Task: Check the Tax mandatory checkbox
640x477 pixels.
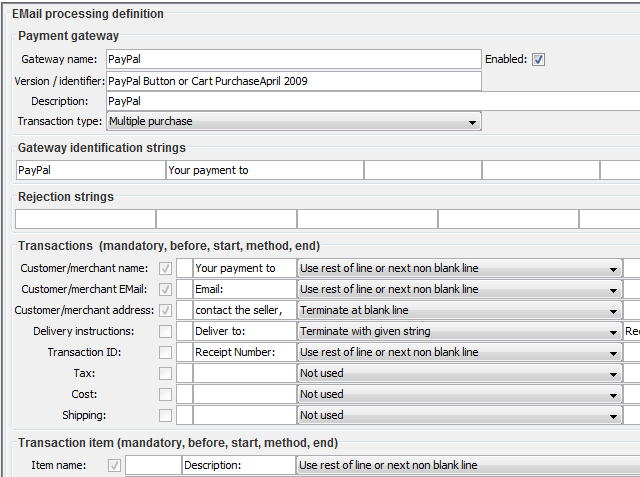Action: click(x=165, y=373)
